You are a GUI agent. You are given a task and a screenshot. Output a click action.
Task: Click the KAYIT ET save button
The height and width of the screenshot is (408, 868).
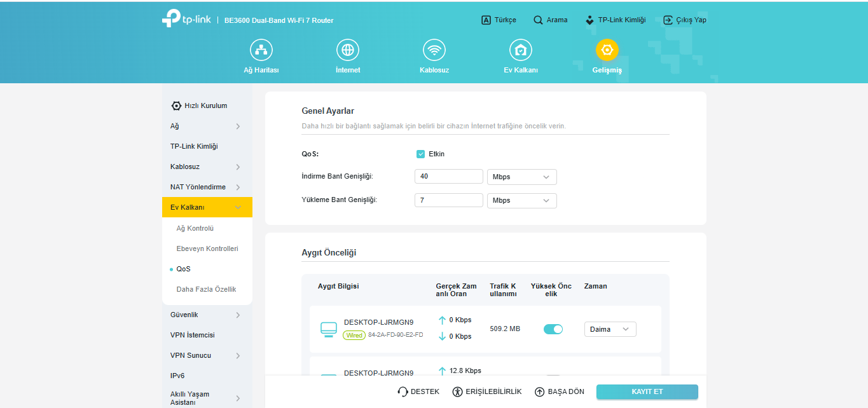[x=647, y=391]
